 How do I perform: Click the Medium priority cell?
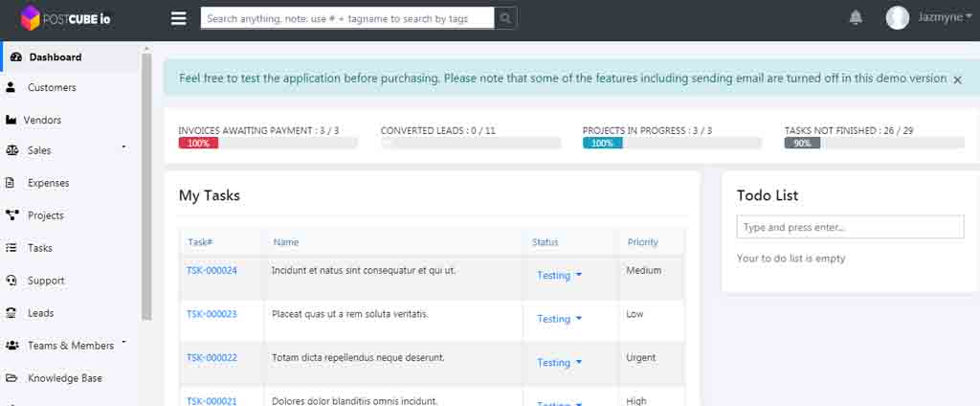(644, 271)
